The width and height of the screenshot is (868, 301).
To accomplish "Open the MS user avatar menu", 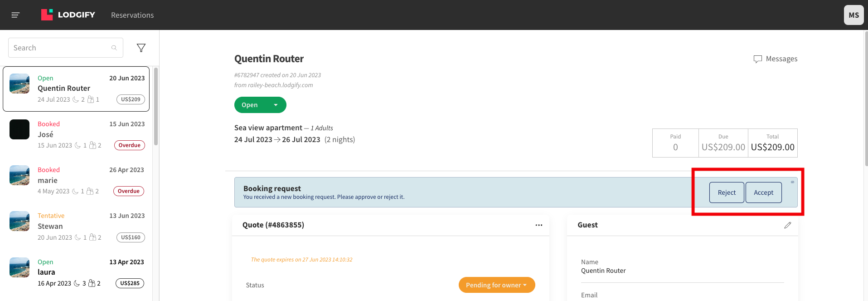I will pyautogui.click(x=854, y=15).
